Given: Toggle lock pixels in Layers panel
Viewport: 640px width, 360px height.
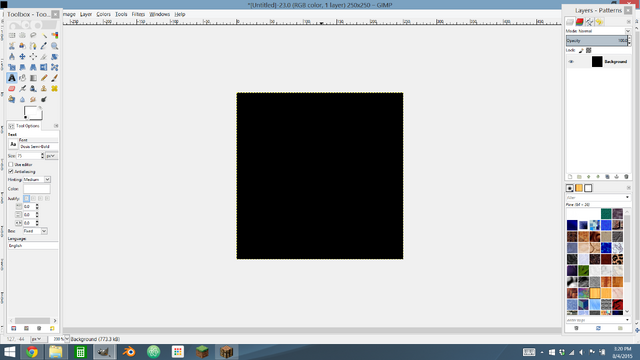Looking at the screenshot, I should tap(581, 50).
